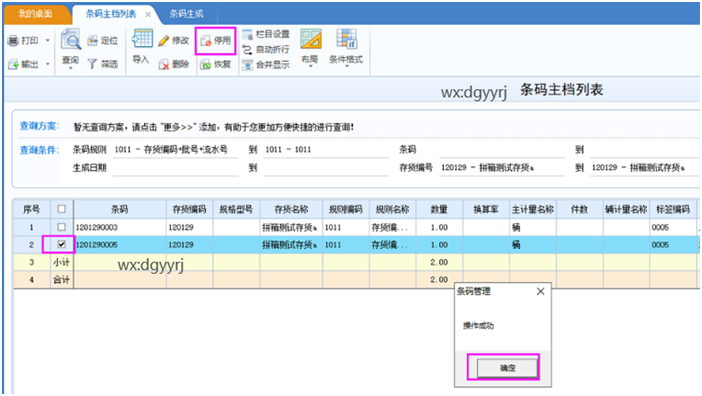This screenshot has width=702, height=396.
Task: Close the 条码主档列表 tab
Action: coord(148,14)
